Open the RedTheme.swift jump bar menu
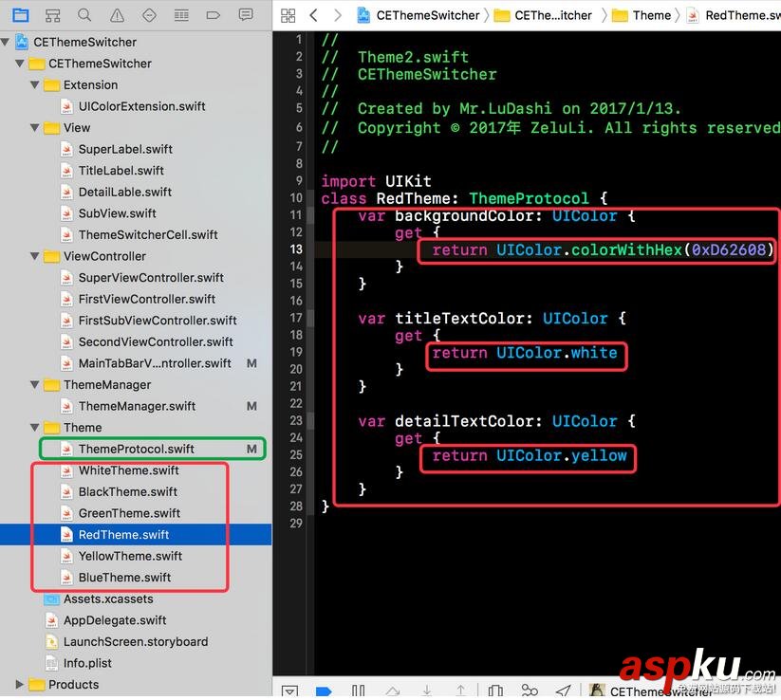This screenshot has height=700, width=781. click(742, 15)
